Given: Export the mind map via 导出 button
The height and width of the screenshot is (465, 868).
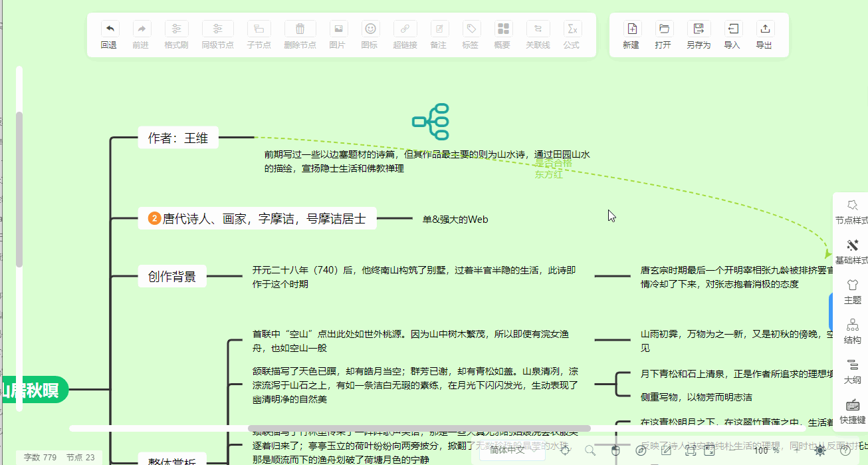Looking at the screenshot, I should point(765,35).
